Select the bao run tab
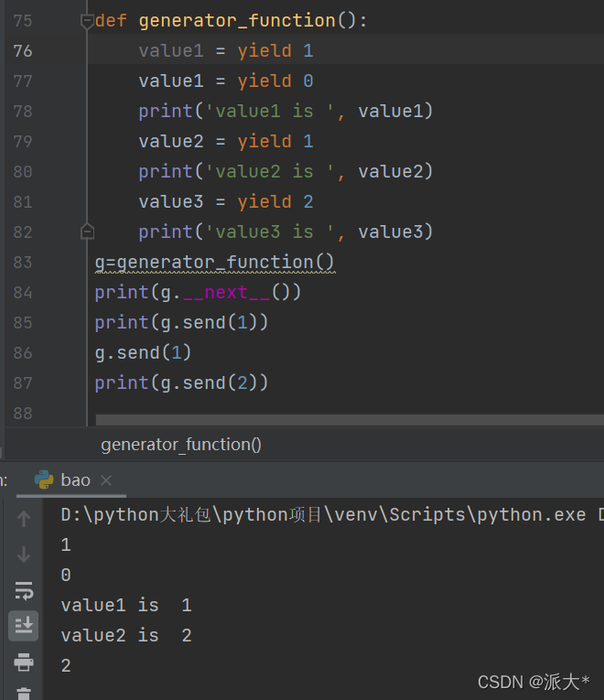Screen dimensions: 604x700 71,480
